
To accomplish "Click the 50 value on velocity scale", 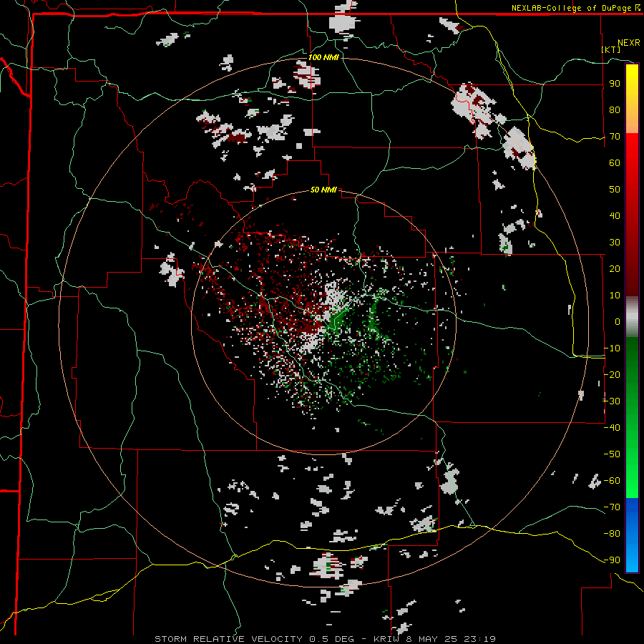I will click(x=615, y=190).
